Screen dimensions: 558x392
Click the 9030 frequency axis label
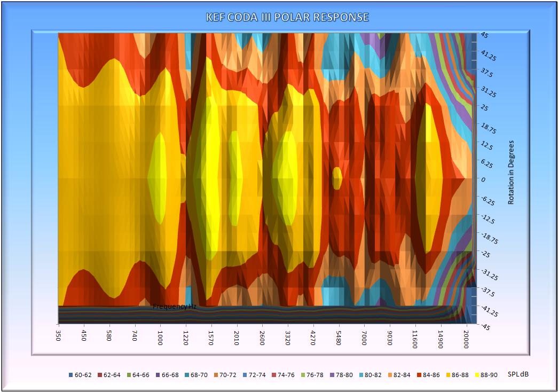click(x=390, y=337)
